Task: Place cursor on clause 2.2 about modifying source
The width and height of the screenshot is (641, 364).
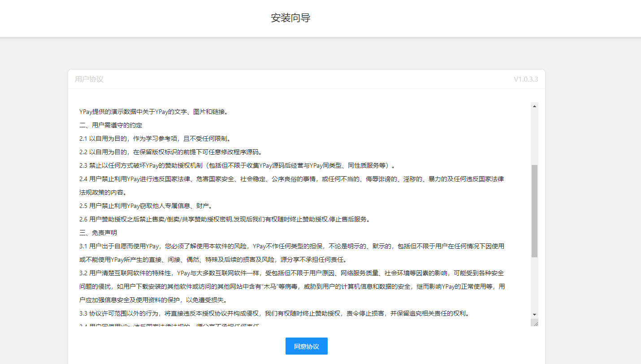Action: pyautogui.click(x=170, y=152)
